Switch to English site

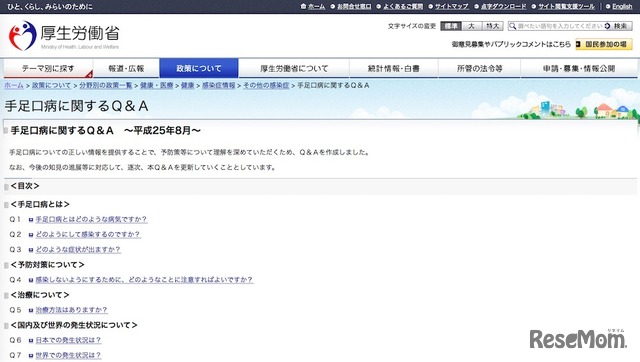(x=622, y=7)
